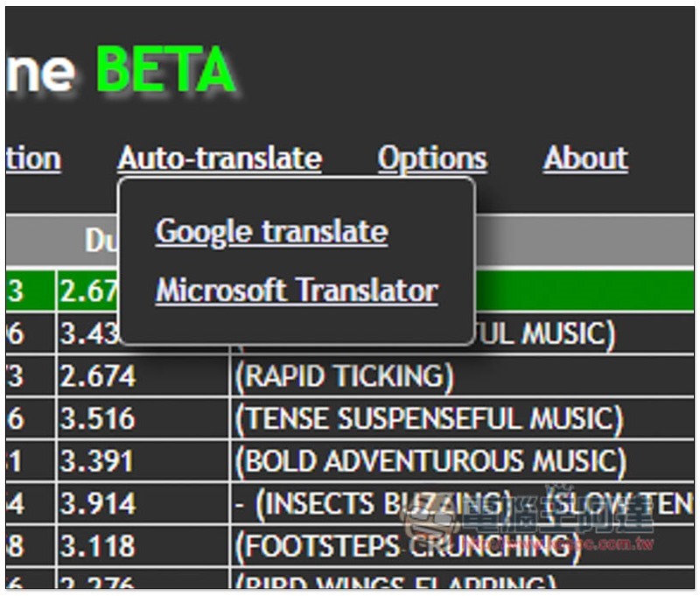The image size is (700, 596).
Task: Choose Microsoft Translator from the dropdown
Action: click(x=297, y=291)
